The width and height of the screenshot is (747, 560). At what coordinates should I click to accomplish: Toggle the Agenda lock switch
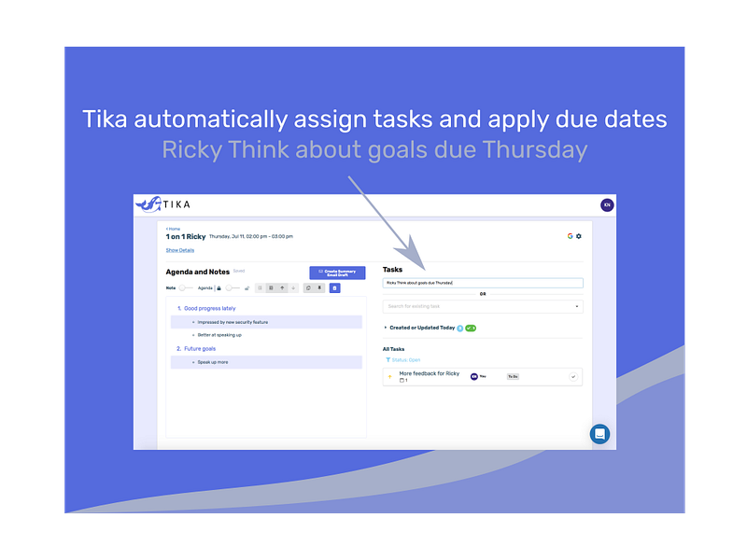[x=233, y=288]
